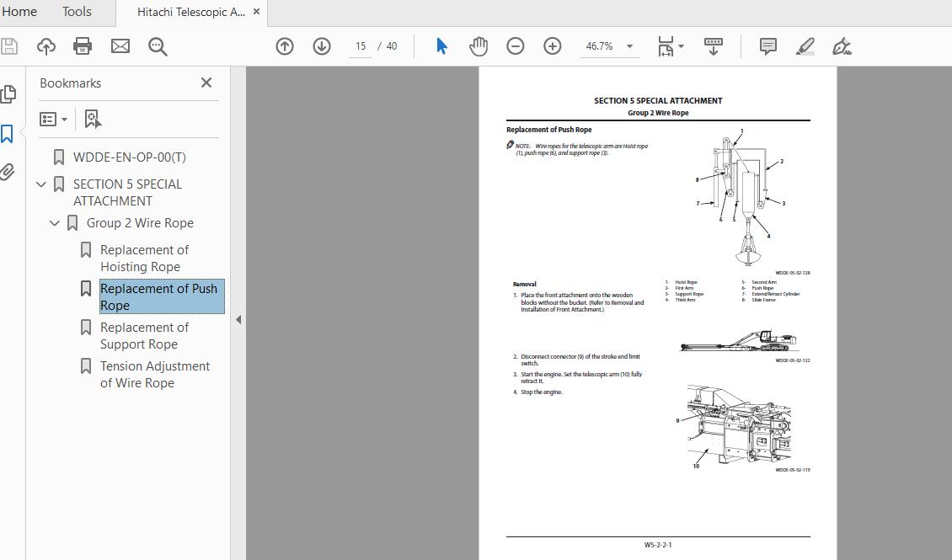Collapse SECTION 5 SPECIAL ATTACHMENT bookmark
The image size is (952, 560).
[41, 184]
